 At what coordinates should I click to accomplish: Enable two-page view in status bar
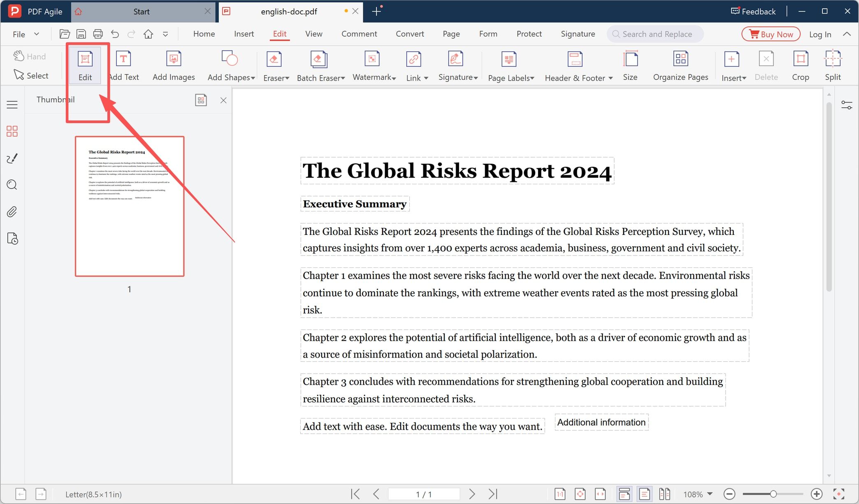tap(664, 494)
